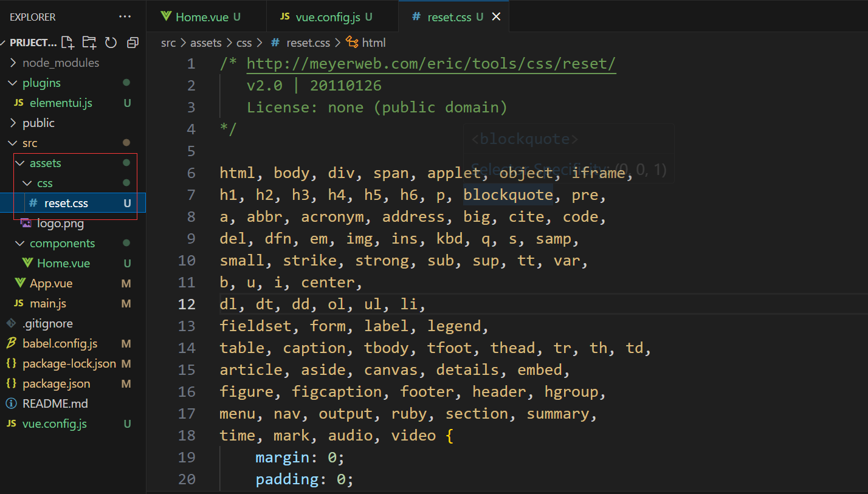Click the opening brace on line 18
This screenshot has width=868, height=494.
click(450, 436)
